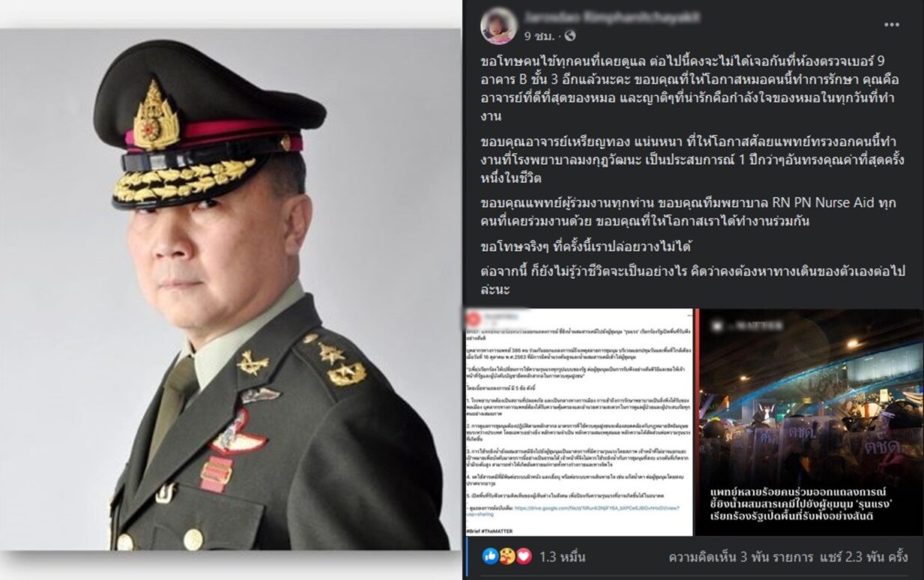Open แชร์ 2.3 พัน ครั้ง shares list
The width and height of the screenshot is (924, 580).
click(x=865, y=557)
